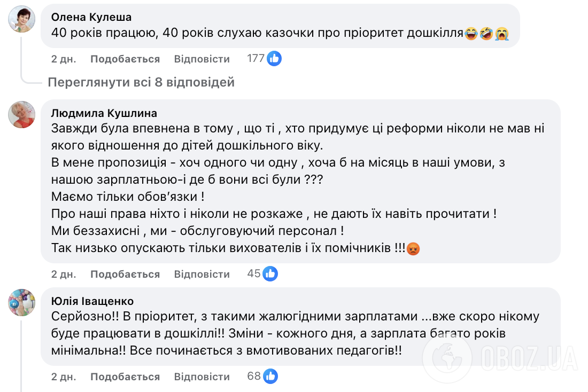This screenshot has height=392, width=588.
Task: Click the screaming emoji in the first comment
Action: click(501, 34)
